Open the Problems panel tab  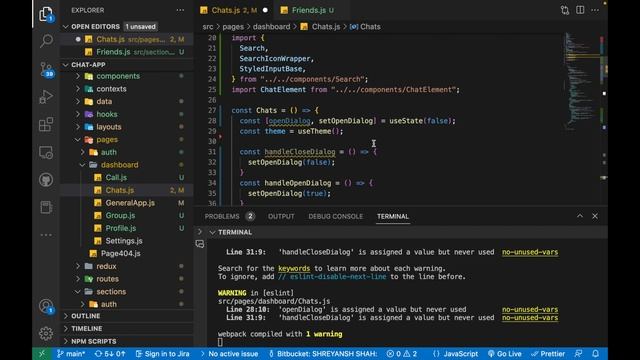pos(230,216)
